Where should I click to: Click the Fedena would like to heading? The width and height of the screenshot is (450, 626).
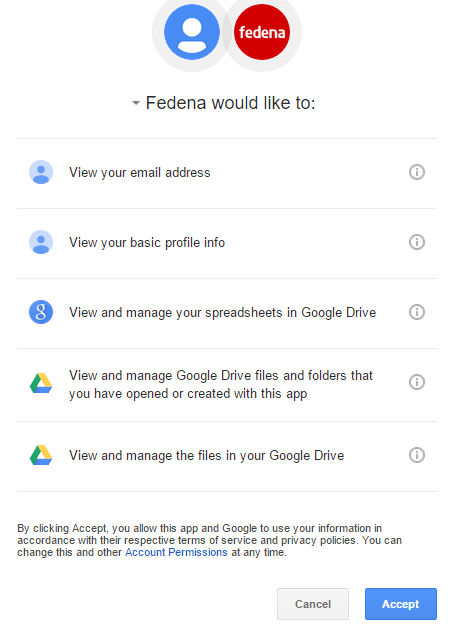pos(230,103)
